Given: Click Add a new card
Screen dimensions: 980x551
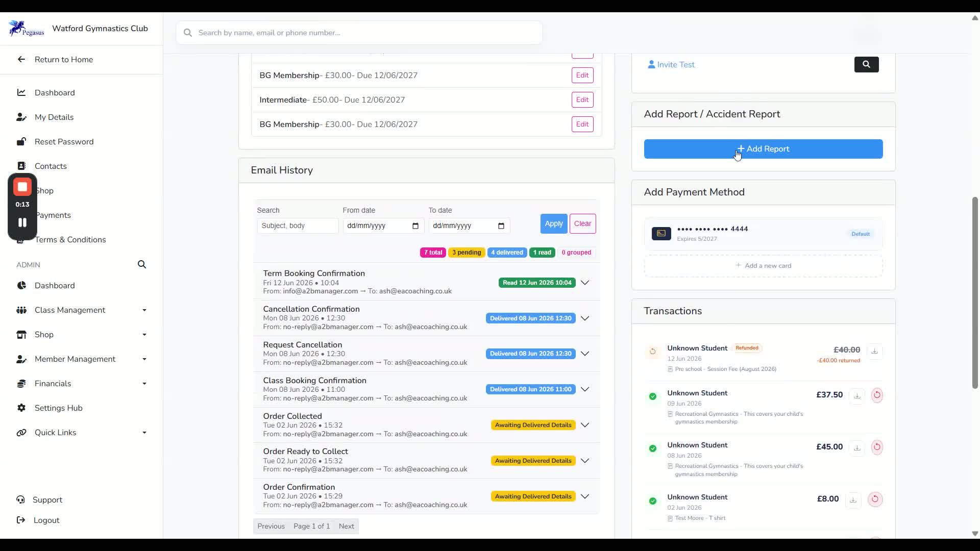Looking at the screenshot, I should click(763, 266).
